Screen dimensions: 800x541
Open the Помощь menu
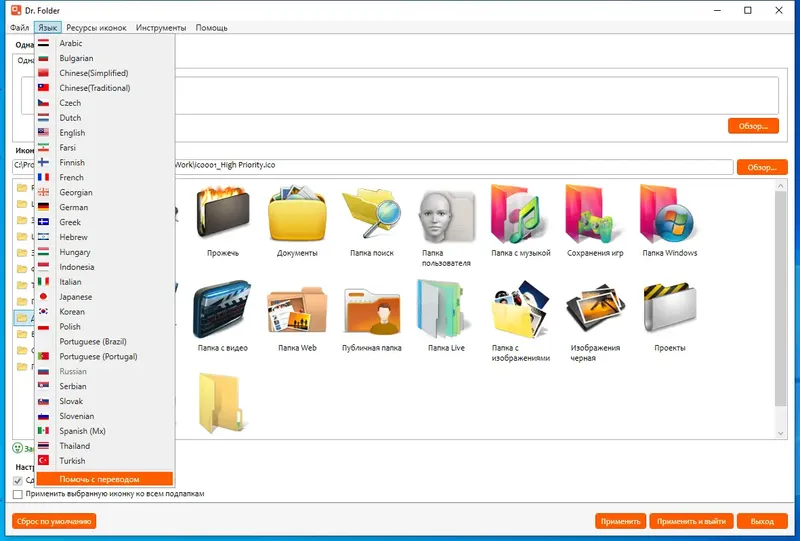coord(211,28)
